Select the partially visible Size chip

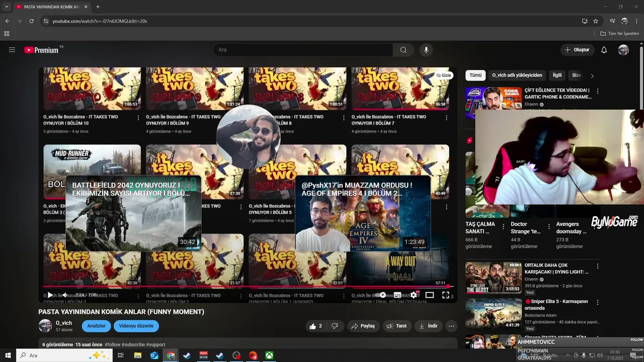tap(577, 75)
